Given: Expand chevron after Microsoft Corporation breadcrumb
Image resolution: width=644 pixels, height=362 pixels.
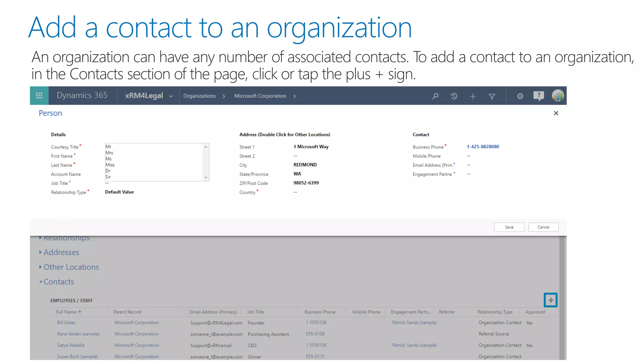Looking at the screenshot, I should pyautogui.click(x=294, y=96).
